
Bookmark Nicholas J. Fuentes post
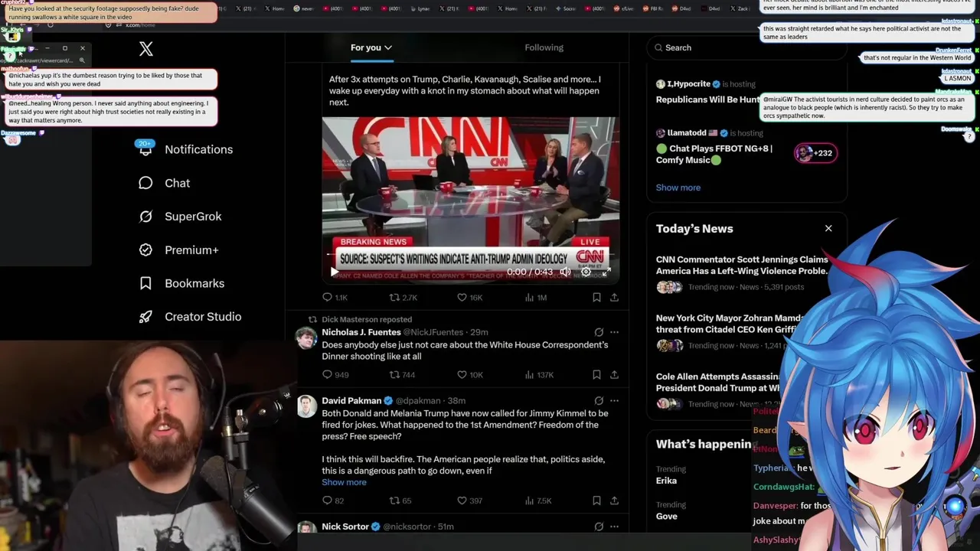pos(596,374)
